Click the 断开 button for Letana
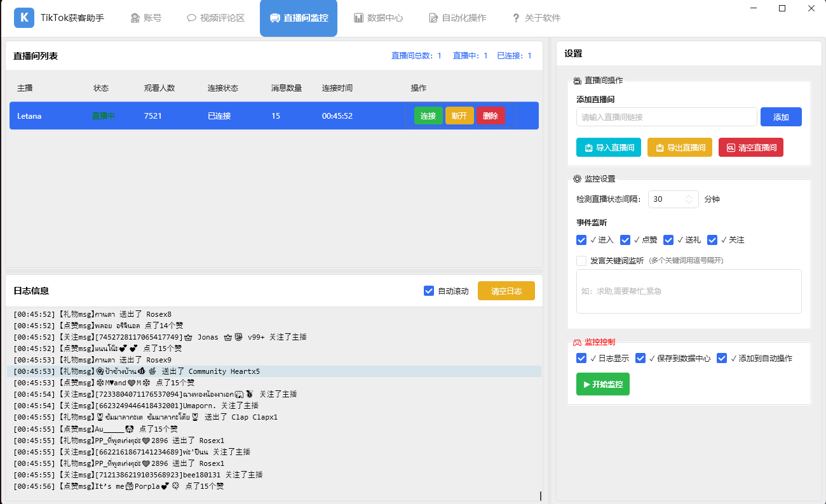826x504 pixels. [x=459, y=116]
